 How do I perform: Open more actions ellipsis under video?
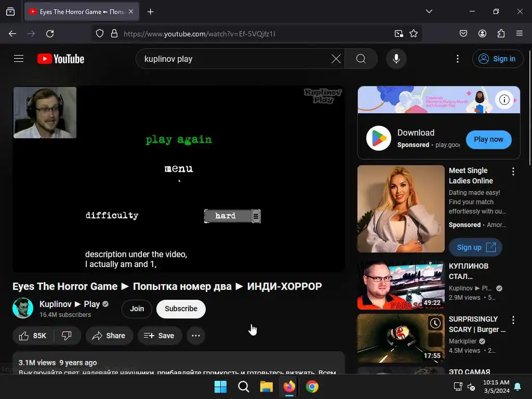click(x=196, y=336)
